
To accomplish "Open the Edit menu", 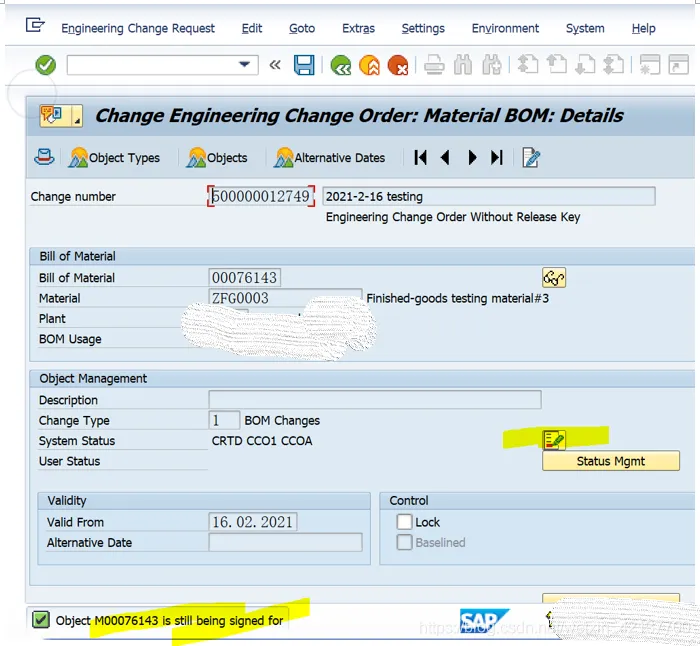I will tap(252, 29).
